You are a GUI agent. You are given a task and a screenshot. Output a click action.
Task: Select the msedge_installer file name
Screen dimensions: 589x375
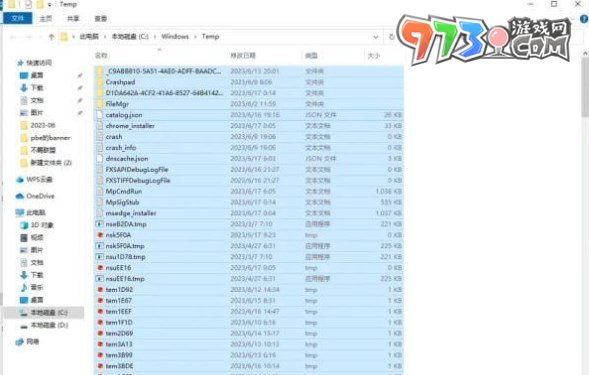pos(131,213)
